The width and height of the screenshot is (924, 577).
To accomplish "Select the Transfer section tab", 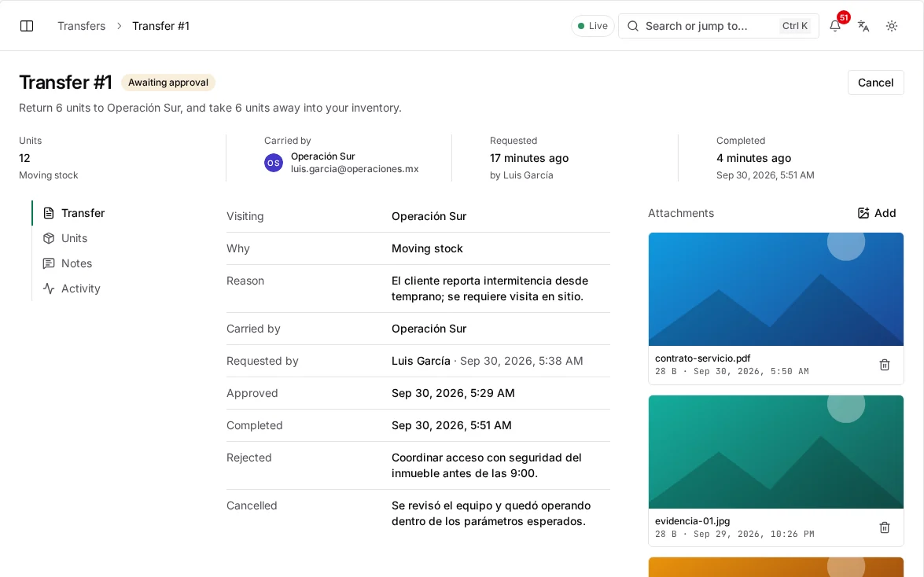I will (x=74, y=213).
